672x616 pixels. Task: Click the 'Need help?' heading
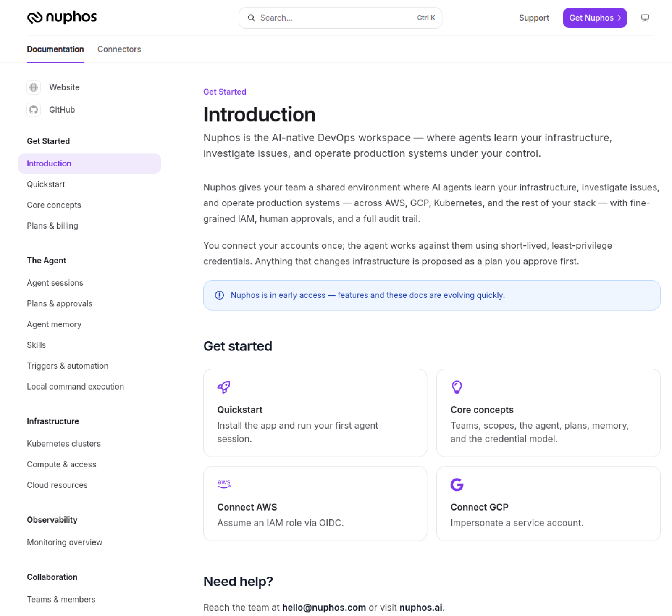tap(238, 581)
